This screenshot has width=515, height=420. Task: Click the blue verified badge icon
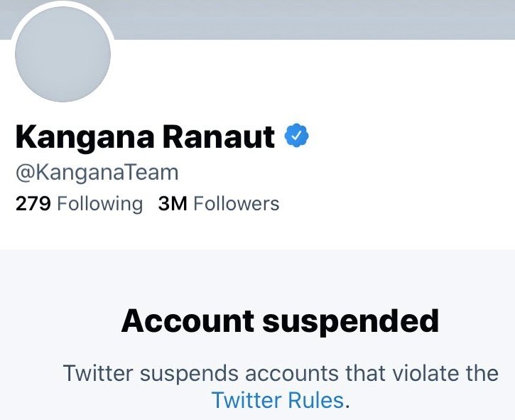tap(297, 135)
